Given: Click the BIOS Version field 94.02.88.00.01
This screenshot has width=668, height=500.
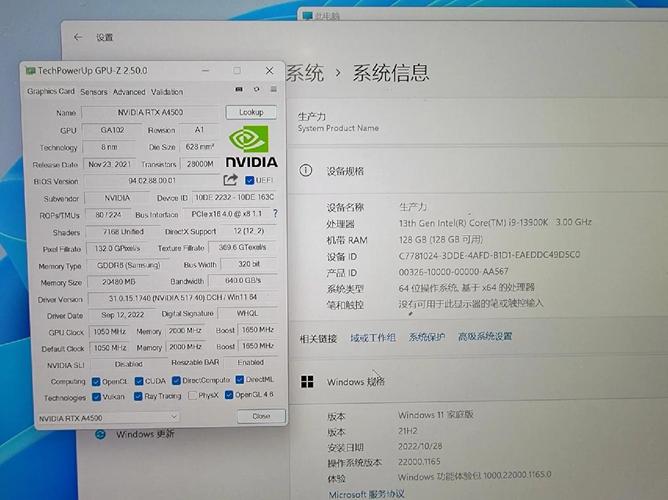Looking at the screenshot, I should 152,181.
